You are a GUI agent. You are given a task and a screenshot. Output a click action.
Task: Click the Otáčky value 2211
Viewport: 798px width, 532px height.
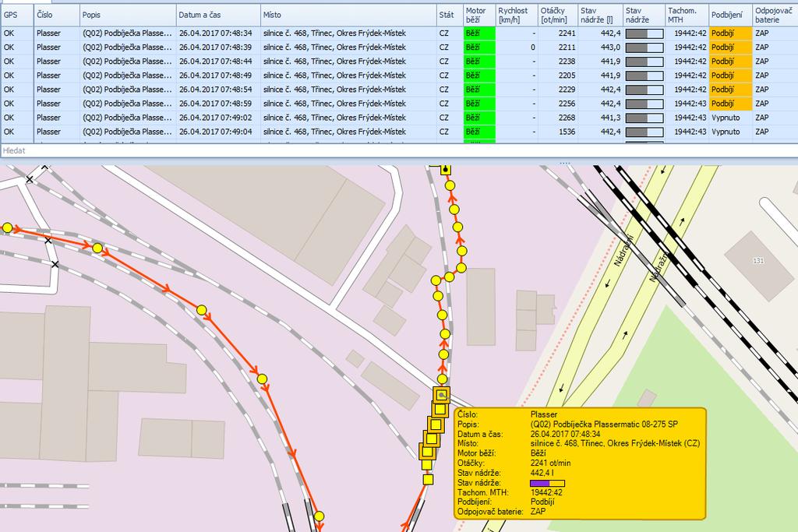(567, 48)
